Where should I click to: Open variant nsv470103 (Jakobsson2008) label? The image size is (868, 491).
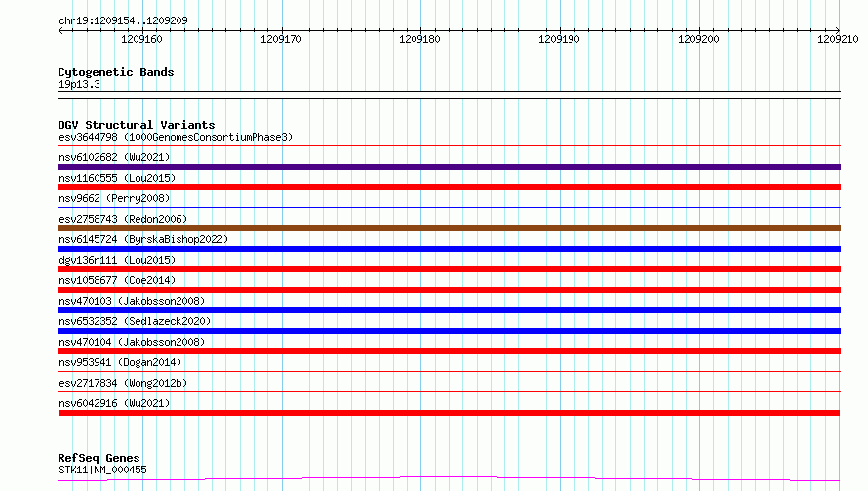click(132, 301)
